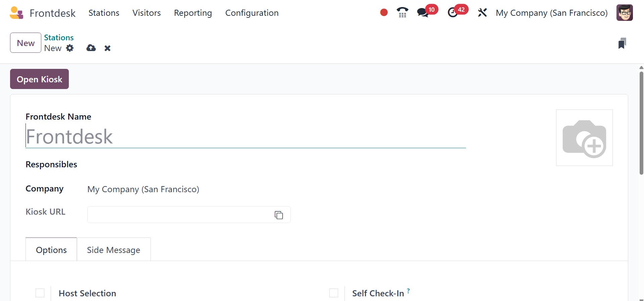Enable the Self Check-In checkbox
644x301 pixels.
[334, 293]
